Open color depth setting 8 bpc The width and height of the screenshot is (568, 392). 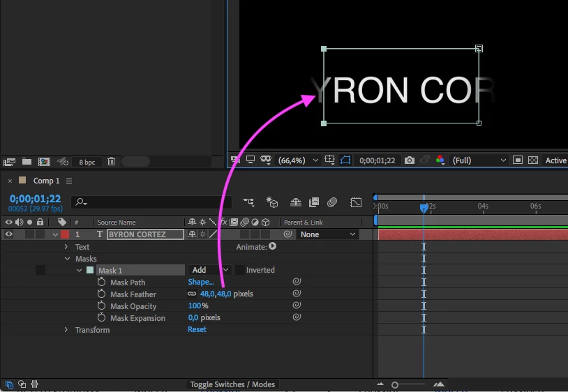(87, 162)
